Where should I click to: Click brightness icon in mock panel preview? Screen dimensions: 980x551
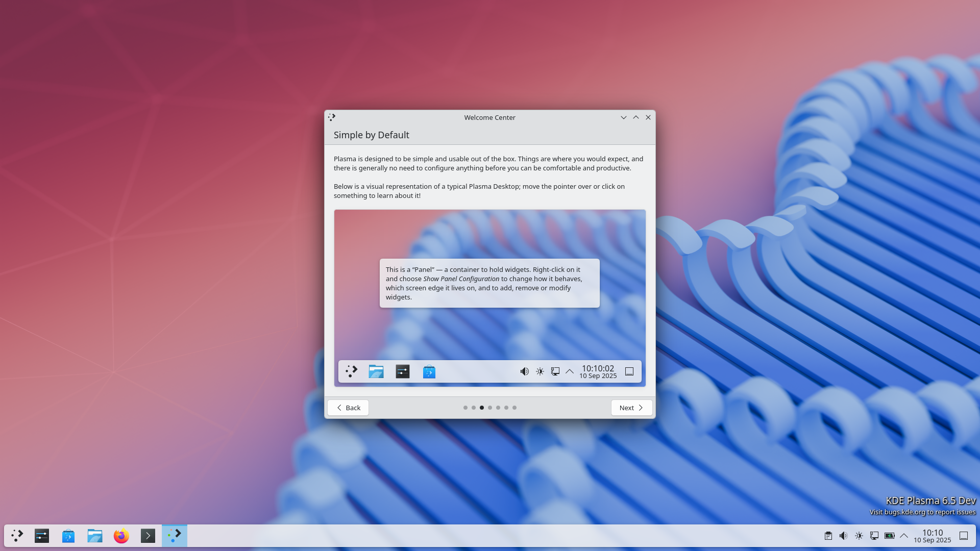(540, 371)
